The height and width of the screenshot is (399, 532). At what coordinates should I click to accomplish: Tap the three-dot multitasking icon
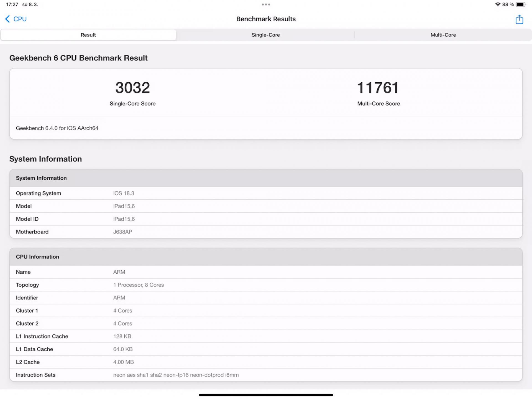coord(266,4)
